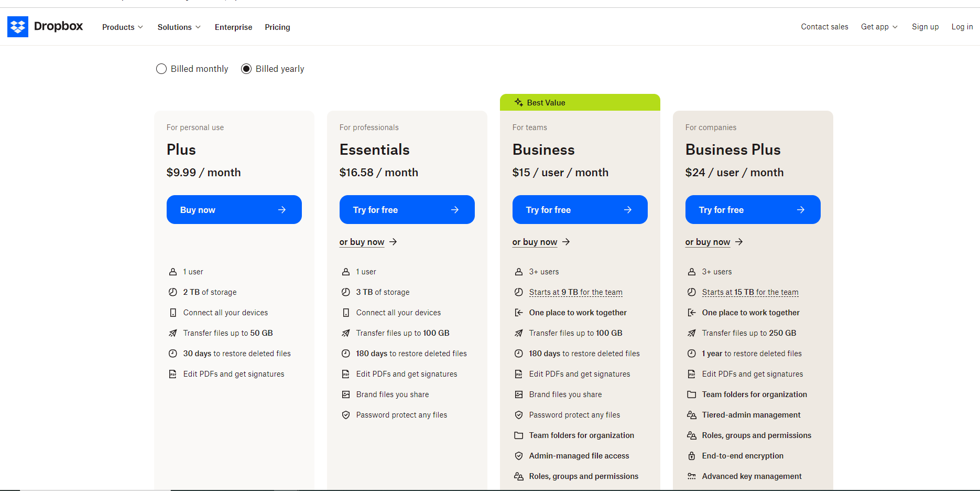Click Business 'One place to work together' icon

coord(519,313)
